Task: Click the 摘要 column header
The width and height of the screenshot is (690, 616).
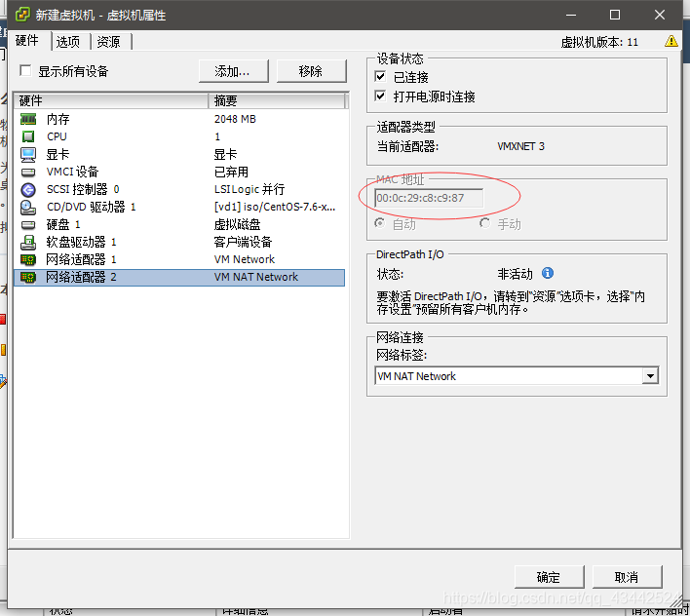Action: pos(277,100)
